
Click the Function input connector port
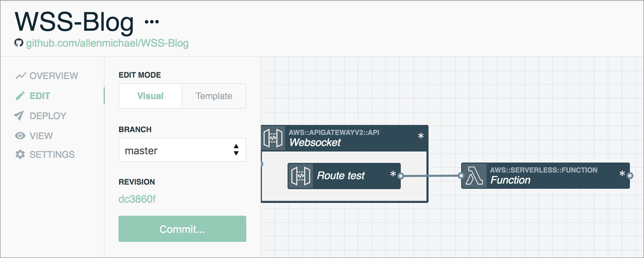(x=461, y=176)
